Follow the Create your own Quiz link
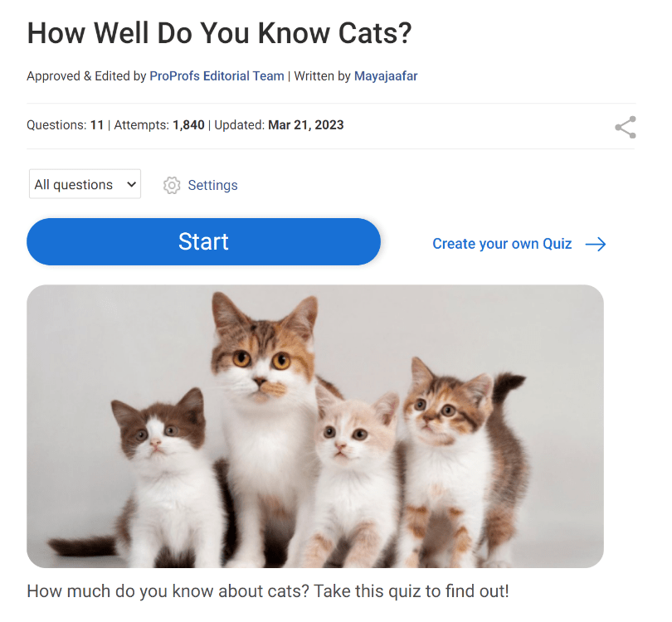The height and width of the screenshot is (622, 672). tap(502, 244)
